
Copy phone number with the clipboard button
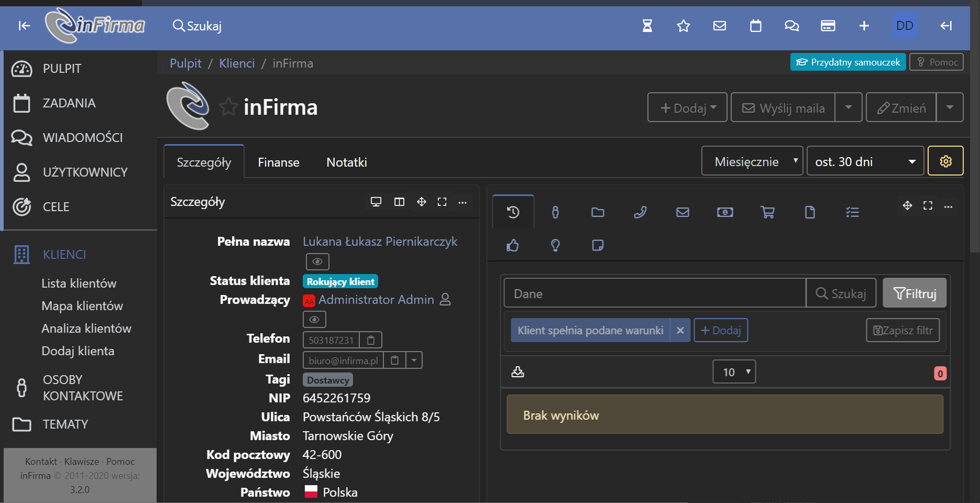pyautogui.click(x=371, y=340)
